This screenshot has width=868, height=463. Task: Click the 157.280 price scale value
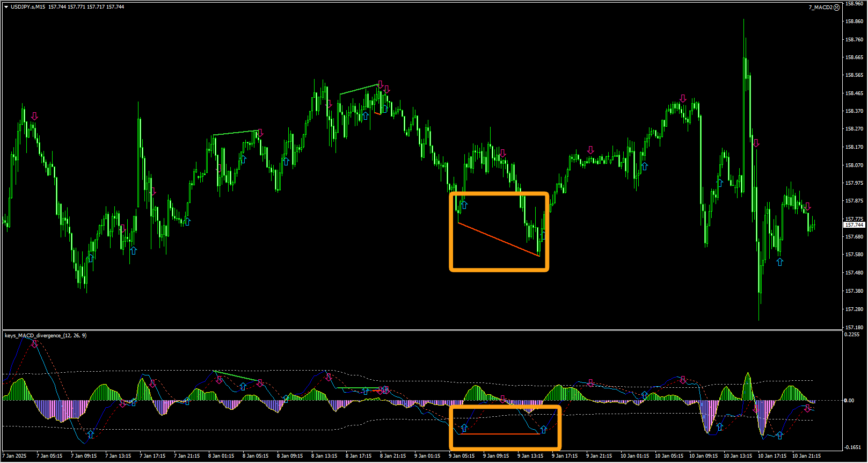(x=854, y=309)
